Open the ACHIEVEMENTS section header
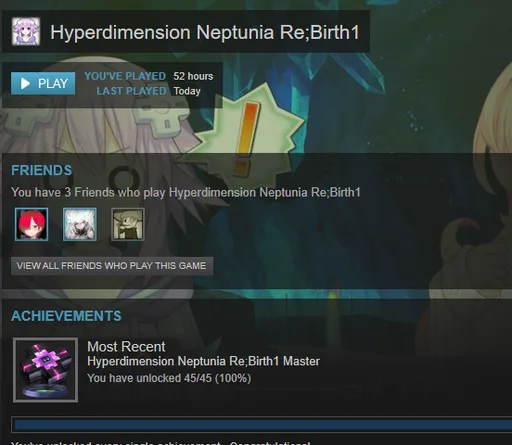 (66, 316)
